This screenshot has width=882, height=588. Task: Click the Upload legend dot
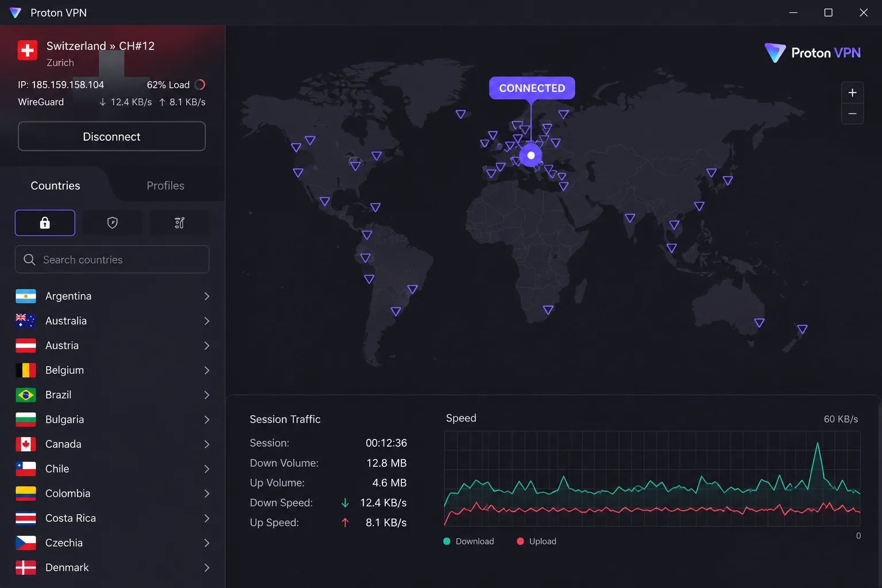520,541
